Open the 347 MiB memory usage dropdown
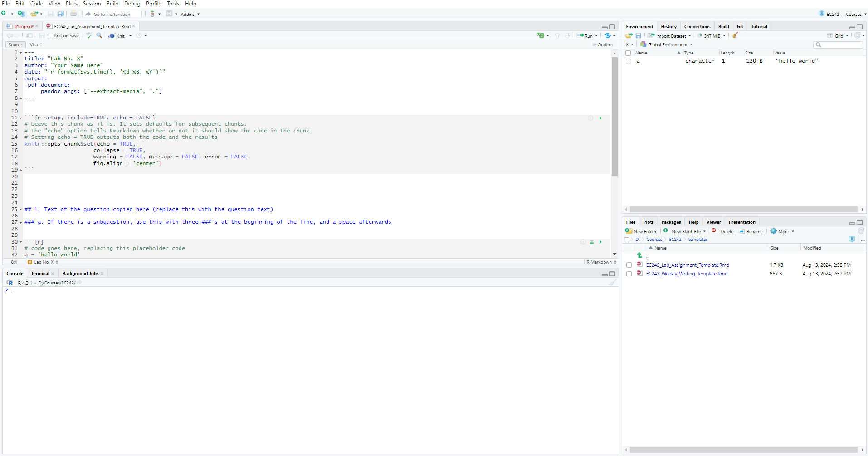The image size is (868, 456). click(711, 36)
